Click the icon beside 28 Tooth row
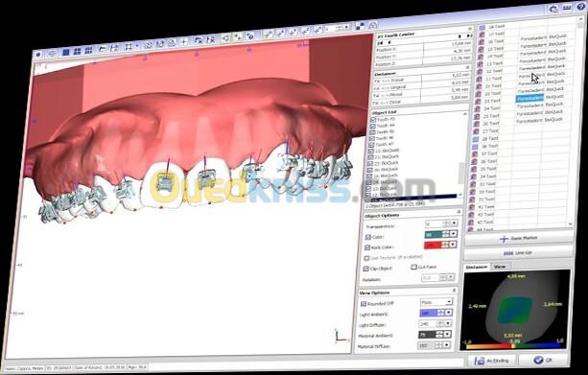588x375 pixels. pos(476,139)
